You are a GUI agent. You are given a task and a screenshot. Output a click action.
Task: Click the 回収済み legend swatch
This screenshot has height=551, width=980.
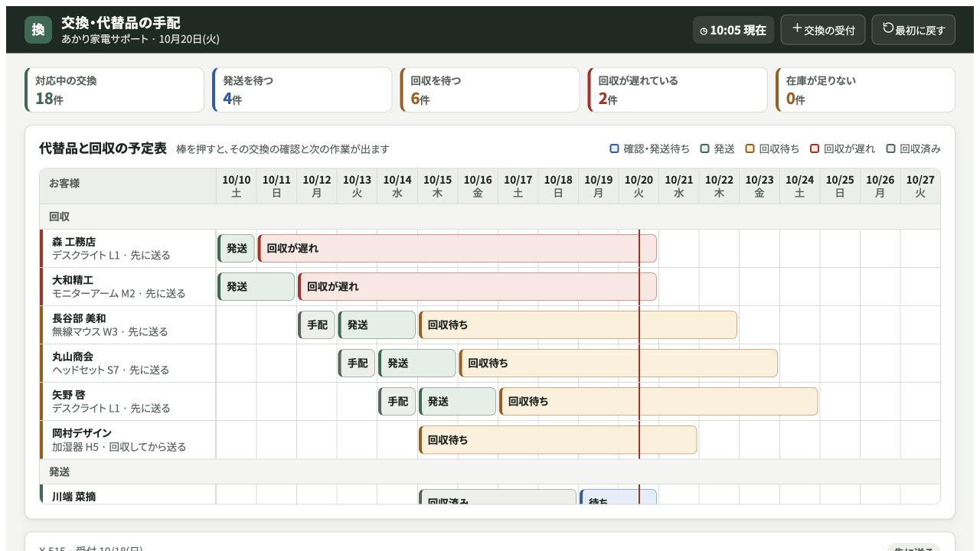point(890,149)
